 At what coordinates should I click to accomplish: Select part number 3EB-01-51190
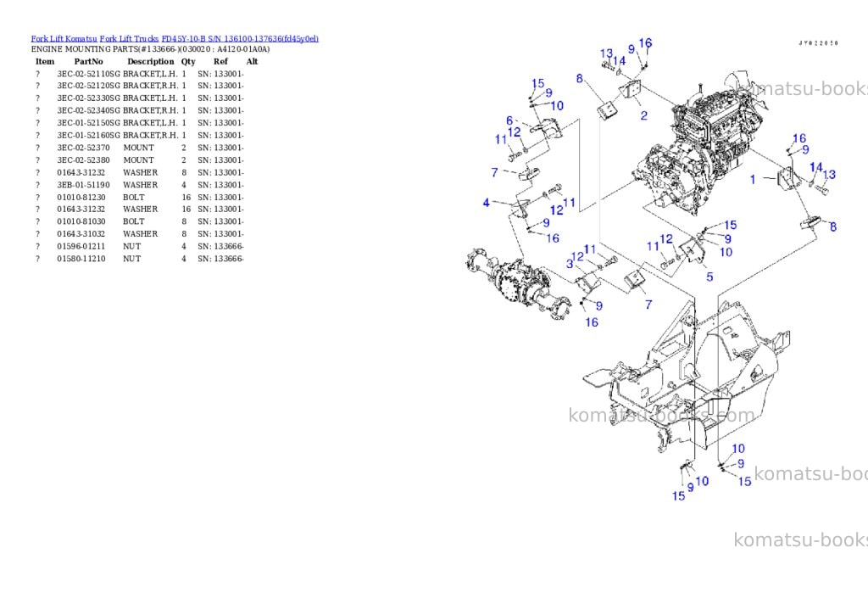click(83, 185)
